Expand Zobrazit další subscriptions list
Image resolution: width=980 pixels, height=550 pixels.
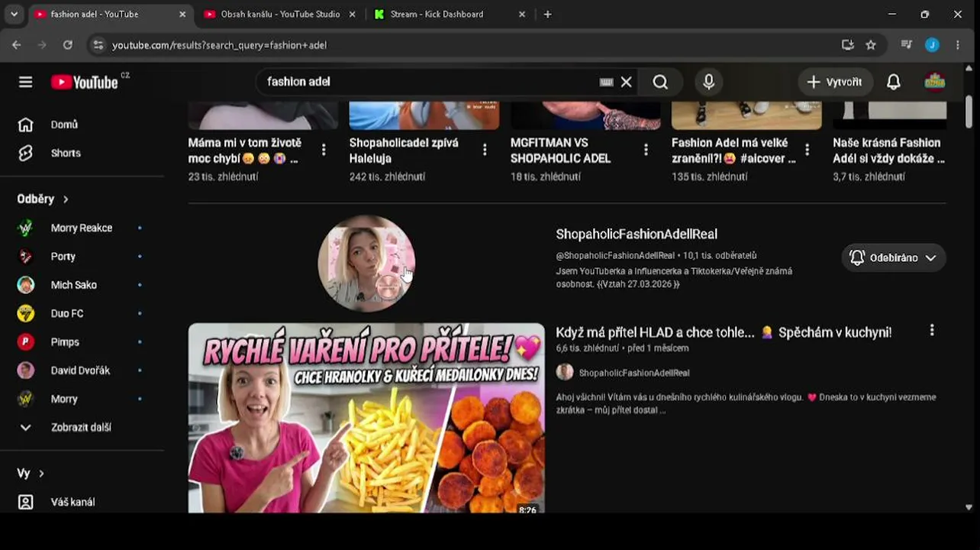coord(82,427)
